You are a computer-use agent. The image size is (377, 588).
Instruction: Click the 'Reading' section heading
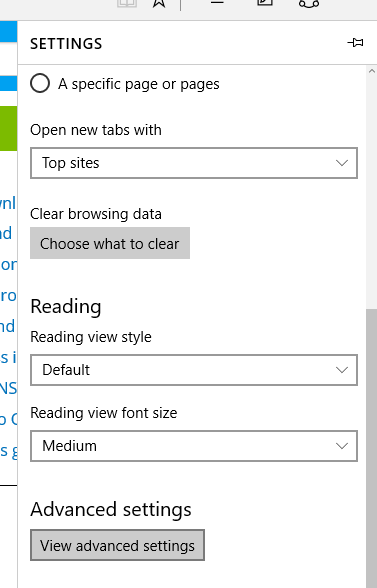point(66,307)
